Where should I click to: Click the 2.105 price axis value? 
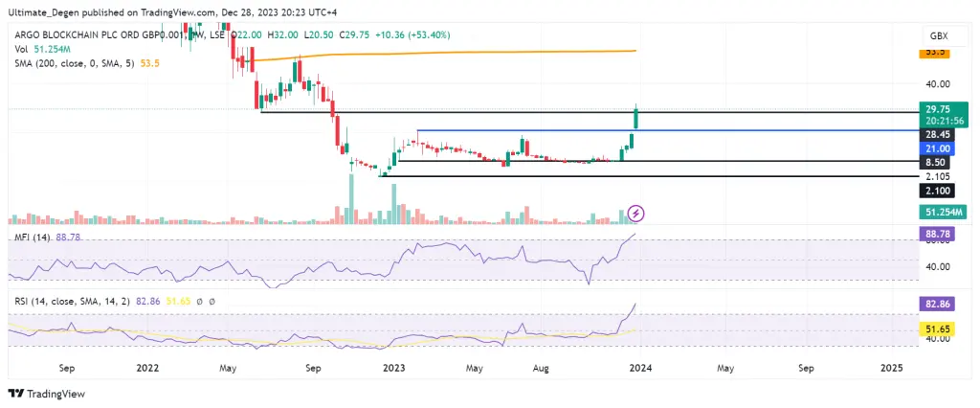(x=936, y=176)
